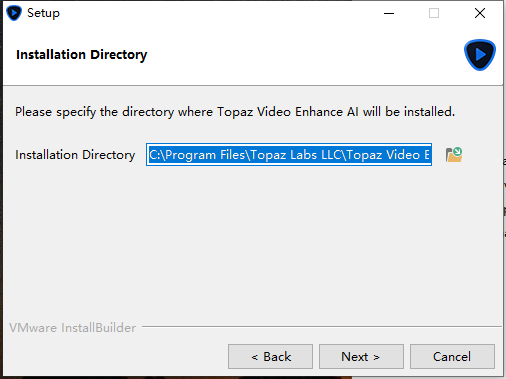Image resolution: width=506 pixels, height=379 pixels.
Task: Click the 'Installation Directory' heading text
Action: pyautogui.click(x=82, y=55)
